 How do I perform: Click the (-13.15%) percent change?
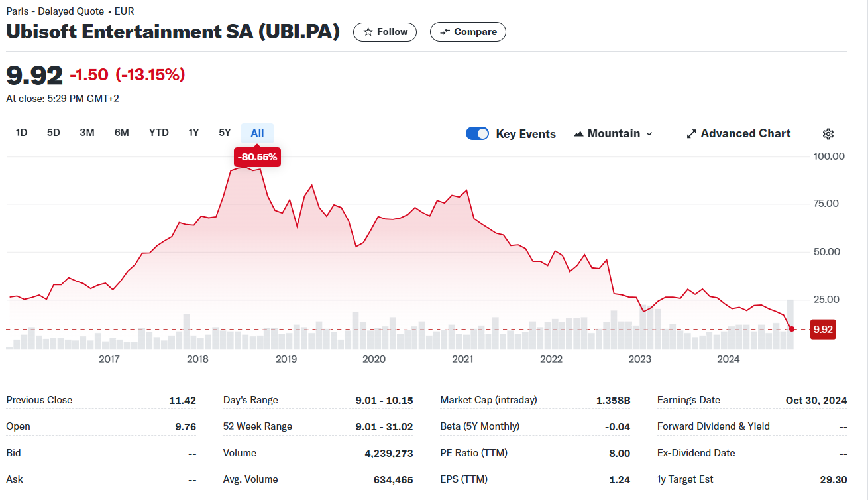150,75
